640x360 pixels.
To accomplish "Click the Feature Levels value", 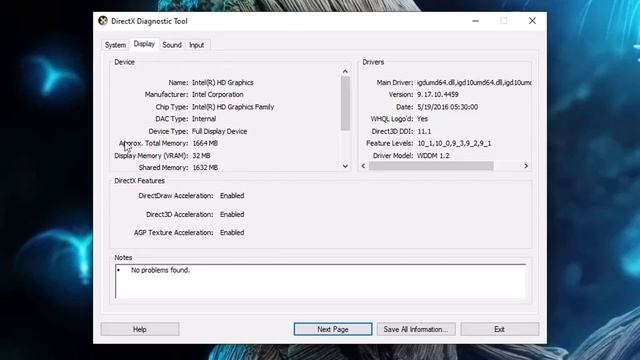I will (x=454, y=143).
